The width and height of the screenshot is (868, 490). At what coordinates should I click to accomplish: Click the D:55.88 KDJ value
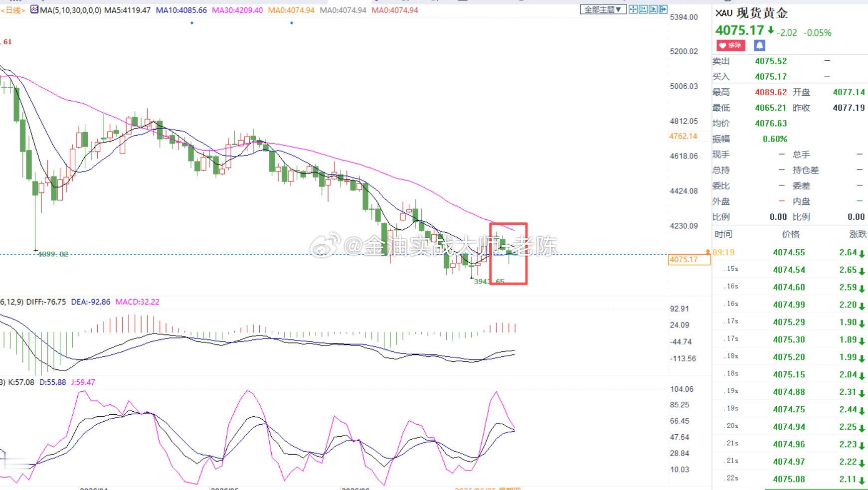tap(53, 382)
